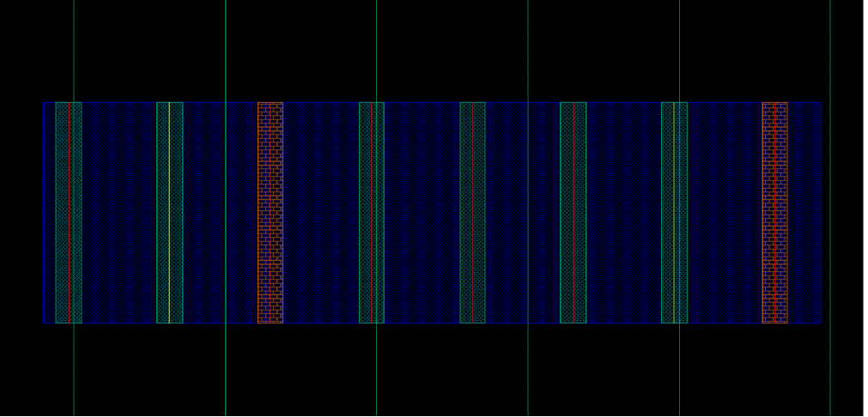
Task: Select the left orange brick-patterned strip
Action: (x=270, y=213)
